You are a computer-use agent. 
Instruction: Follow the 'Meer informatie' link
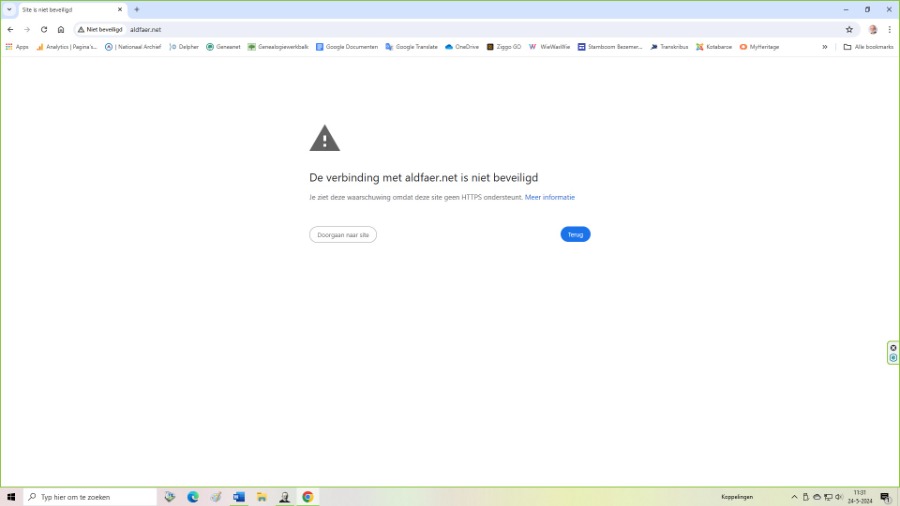pos(550,198)
